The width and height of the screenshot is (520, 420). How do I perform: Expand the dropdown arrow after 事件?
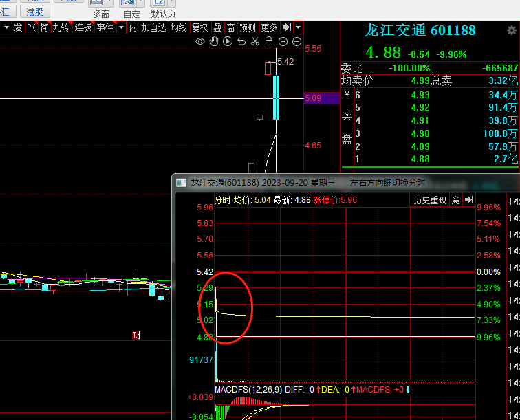point(121,27)
